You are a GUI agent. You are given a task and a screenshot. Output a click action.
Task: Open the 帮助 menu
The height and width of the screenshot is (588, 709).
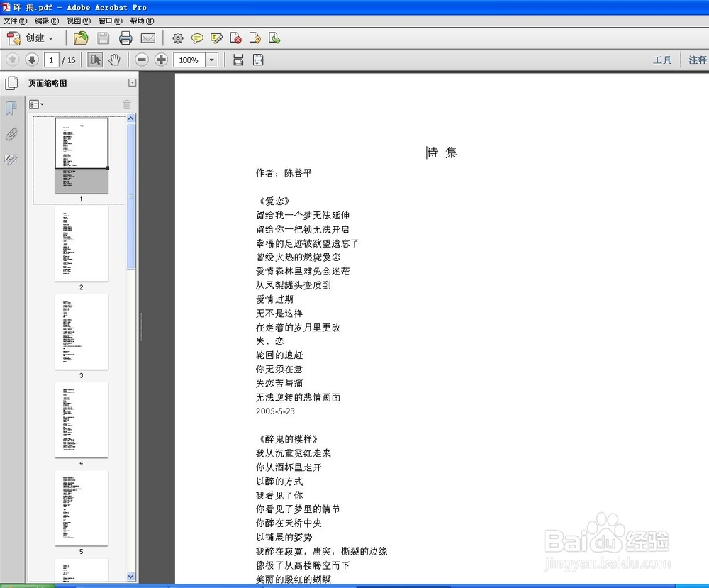[142, 21]
